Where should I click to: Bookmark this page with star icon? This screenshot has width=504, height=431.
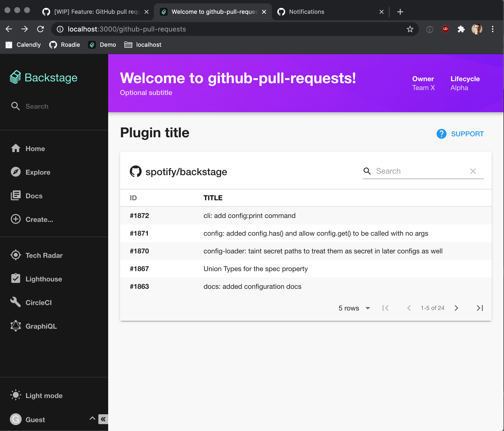[x=410, y=29]
